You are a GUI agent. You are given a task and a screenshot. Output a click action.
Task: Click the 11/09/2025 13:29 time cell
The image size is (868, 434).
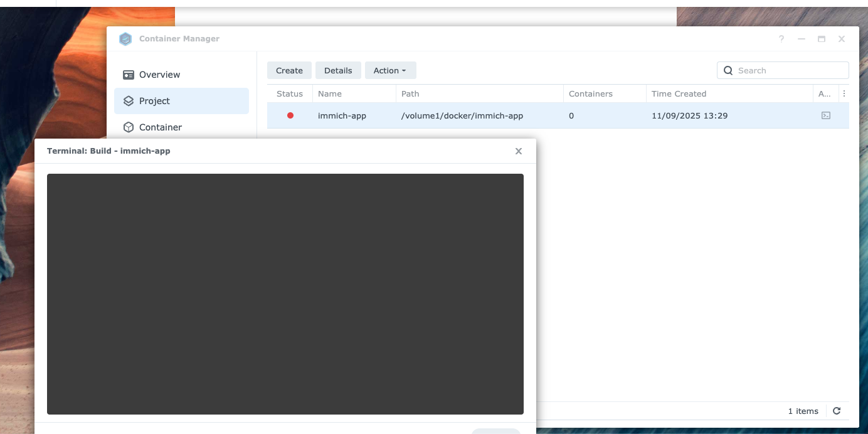pos(689,116)
